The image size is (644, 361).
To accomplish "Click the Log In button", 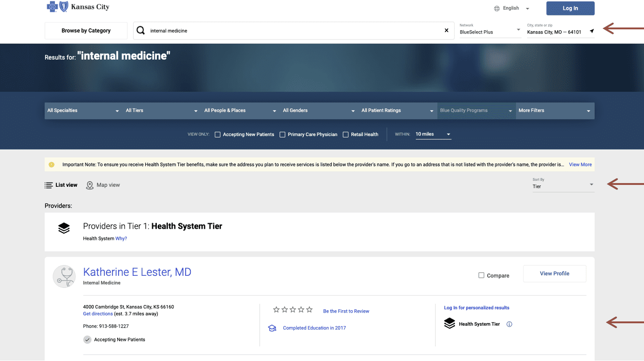I will 570,8.
